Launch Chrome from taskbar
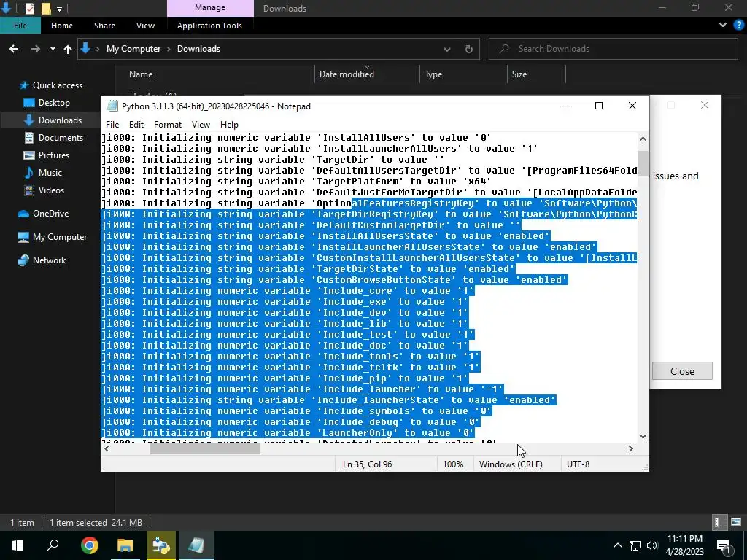This screenshot has width=747, height=560. point(89,545)
